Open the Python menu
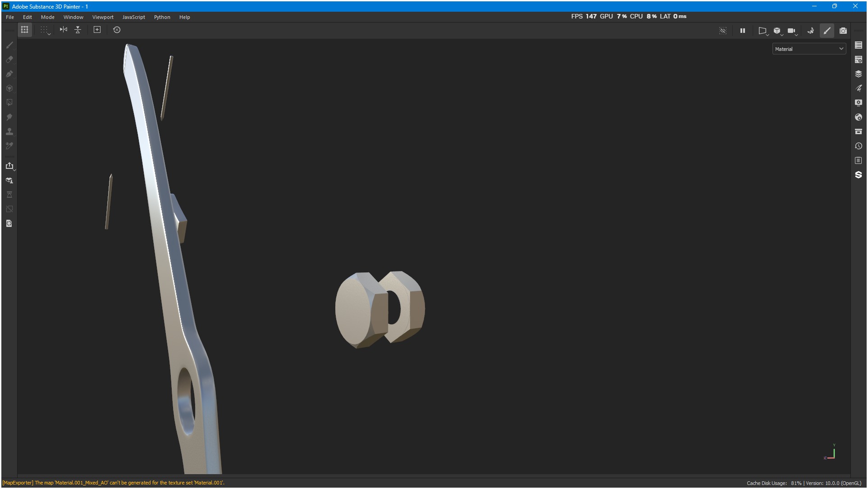This screenshot has height=489, width=868. 162,17
